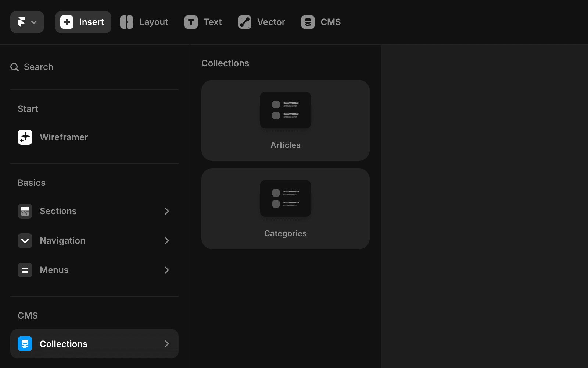The height and width of the screenshot is (368, 588).
Task: Select the Categories collection card
Action: click(285, 209)
